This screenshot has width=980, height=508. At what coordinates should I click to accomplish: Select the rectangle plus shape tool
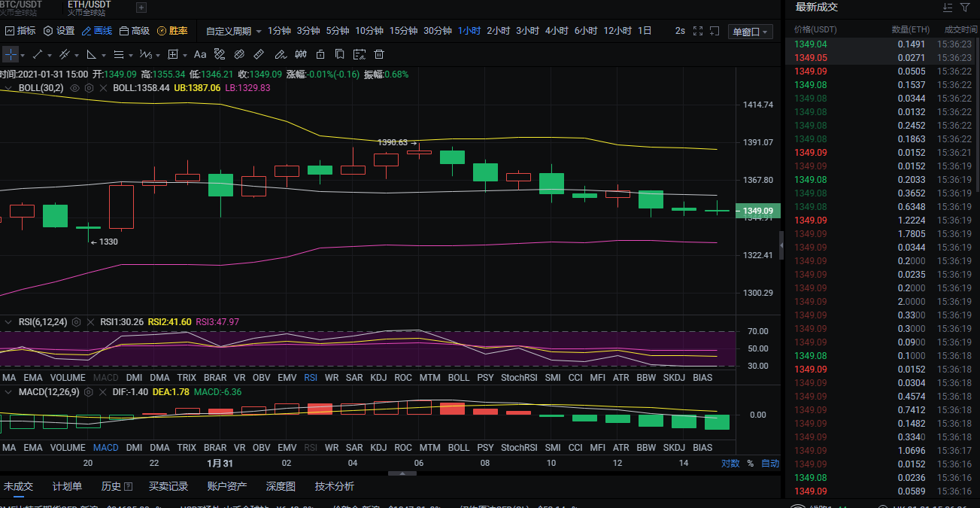pyautogui.click(x=173, y=54)
